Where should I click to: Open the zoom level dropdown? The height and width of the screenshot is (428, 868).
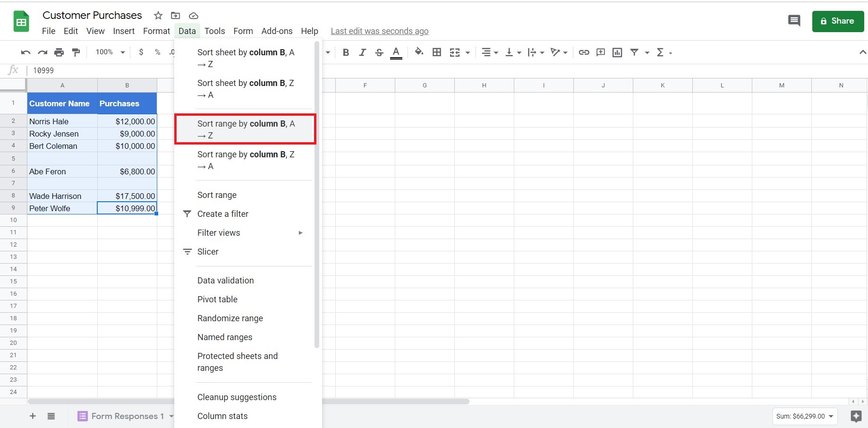[109, 52]
